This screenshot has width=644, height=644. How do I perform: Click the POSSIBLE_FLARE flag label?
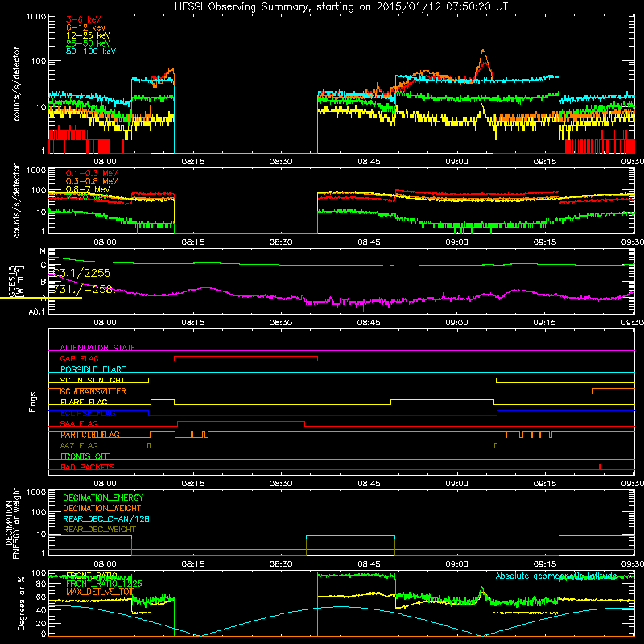point(93,369)
